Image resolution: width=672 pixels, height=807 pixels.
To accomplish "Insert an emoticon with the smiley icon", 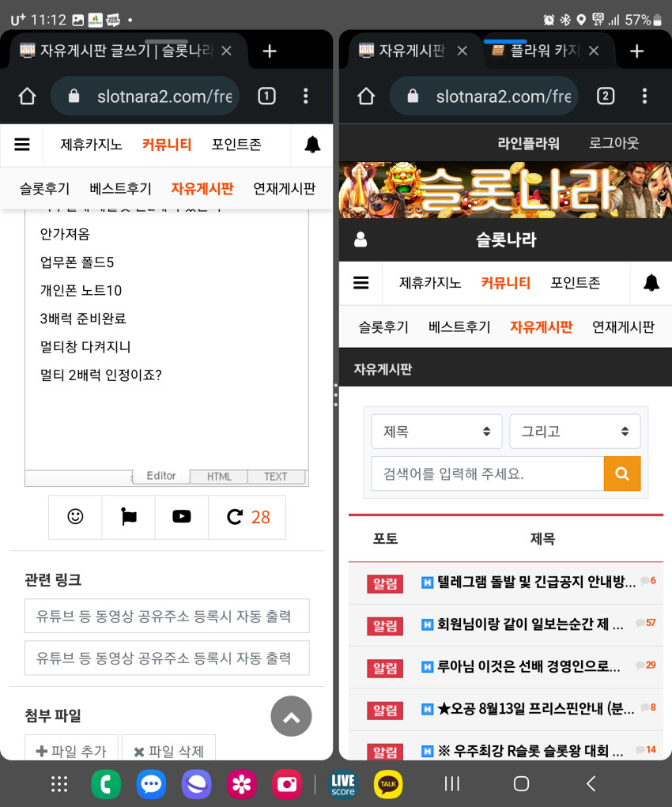I will pyautogui.click(x=75, y=517).
